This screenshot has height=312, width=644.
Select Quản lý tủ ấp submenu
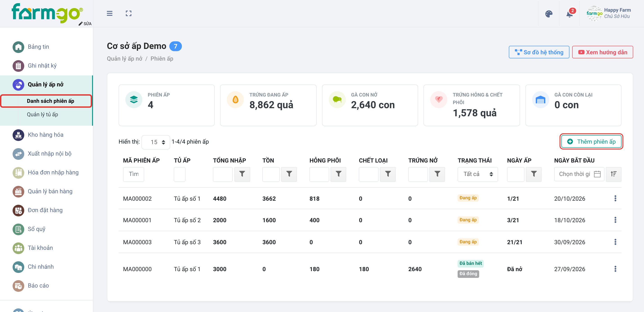42,114
